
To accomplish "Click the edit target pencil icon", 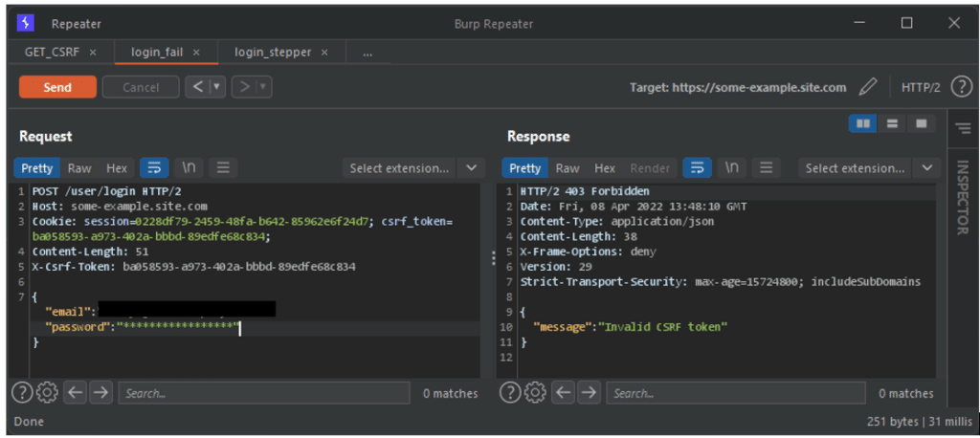I will pyautogui.click(x=868, y=87).
